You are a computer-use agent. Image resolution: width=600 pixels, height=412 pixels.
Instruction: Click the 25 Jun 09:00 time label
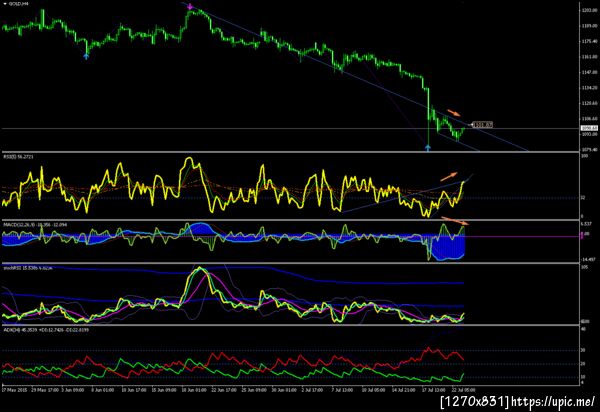pos(254,390)
